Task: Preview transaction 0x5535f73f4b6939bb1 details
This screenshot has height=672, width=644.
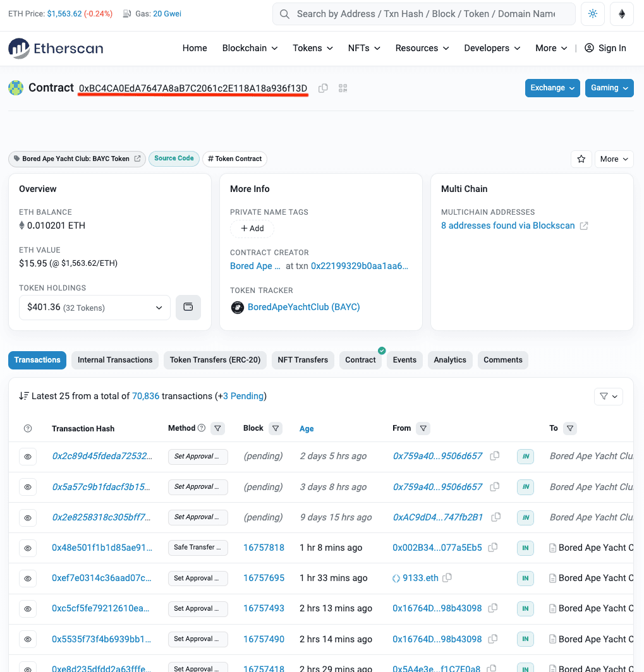Action: pyautogui.click(x=28, y=639)
